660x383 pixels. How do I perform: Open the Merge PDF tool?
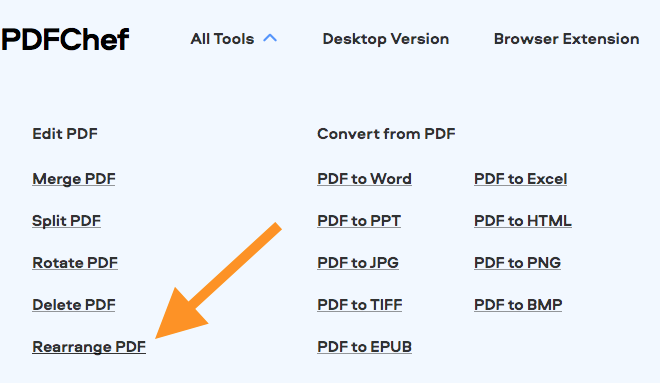(x=74, y=179)
